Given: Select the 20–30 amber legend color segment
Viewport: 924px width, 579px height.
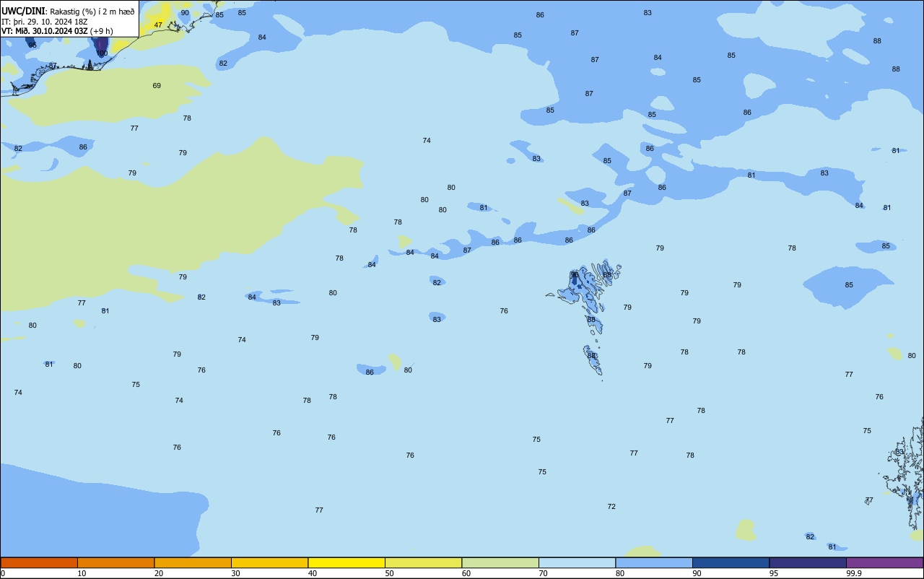Looking at the screenshot, I should point(193,562).
